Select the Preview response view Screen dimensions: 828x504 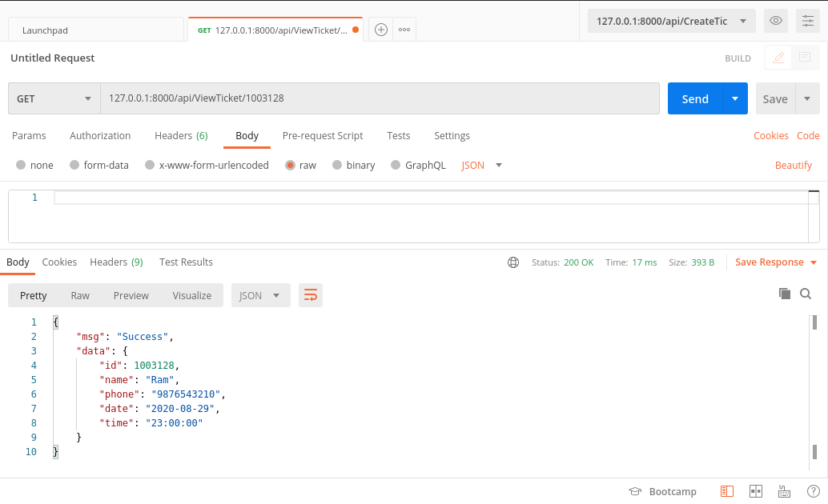(131, 295)
